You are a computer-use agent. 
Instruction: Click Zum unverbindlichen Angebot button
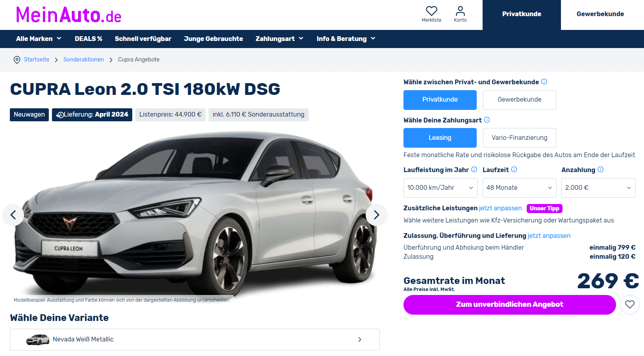pos(510,305)
